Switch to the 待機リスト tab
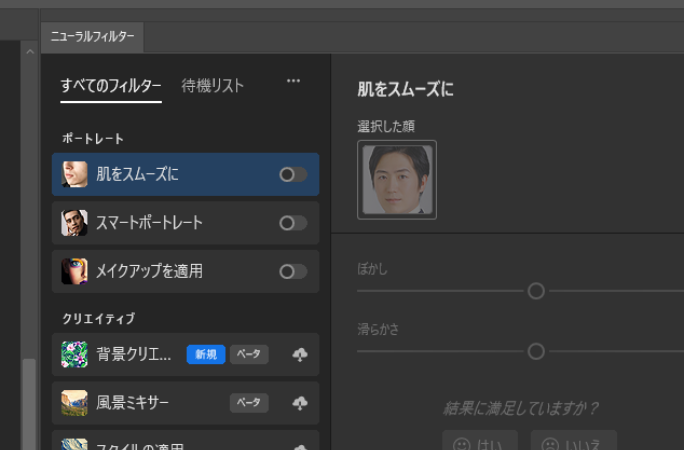 [212, 86]
